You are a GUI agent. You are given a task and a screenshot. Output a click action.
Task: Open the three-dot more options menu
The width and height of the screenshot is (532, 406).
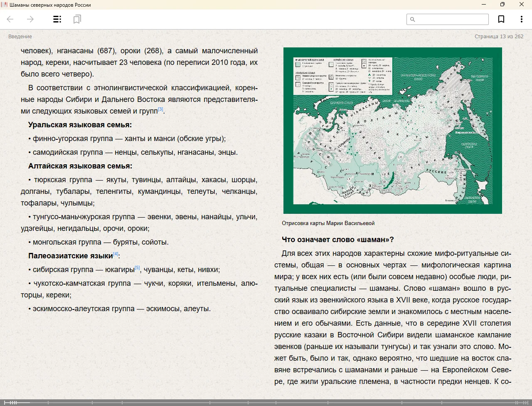click(521, 19)
